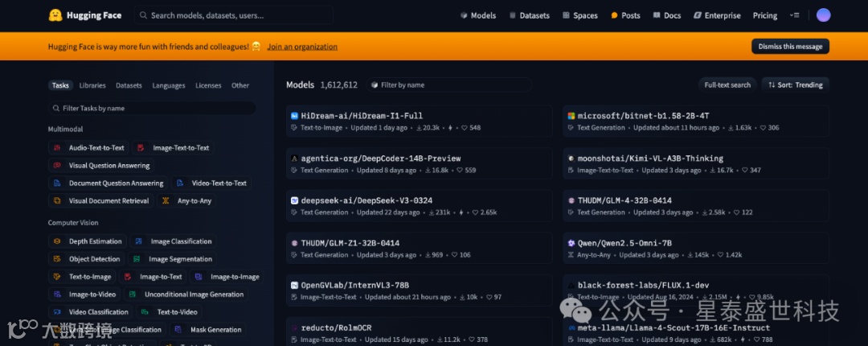The height and width of the screenshot is (346, 868).
Task: Click the deepseek-ai organization logo icon
Action: click(x=295, y=200)
